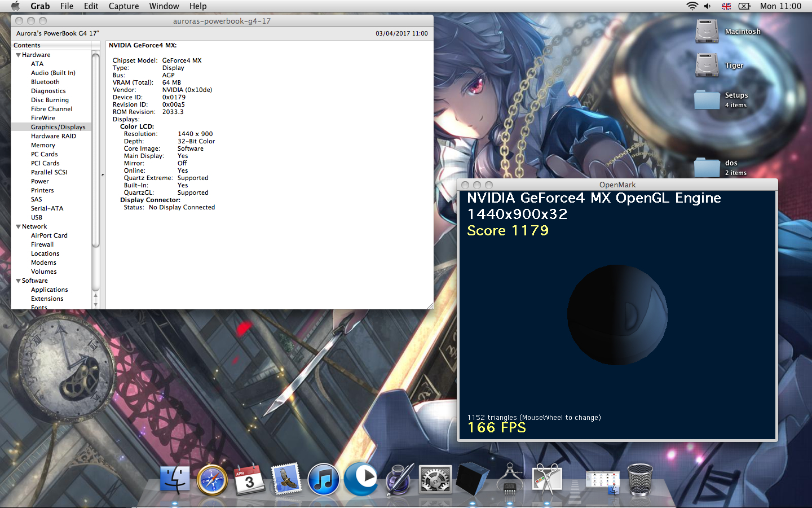Open the inkwell and pen app in Dock
This screenshot has width=812, height=508.
(x=399, y=480)
